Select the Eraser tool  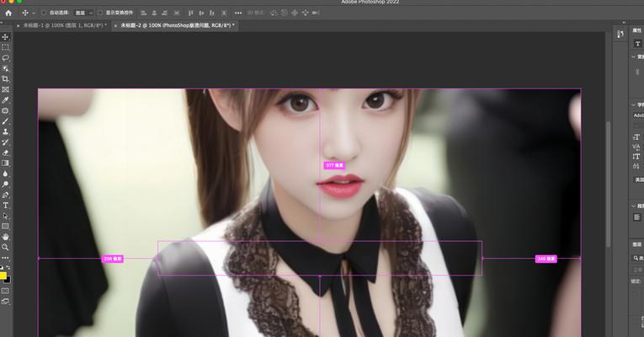pos(5,152)
